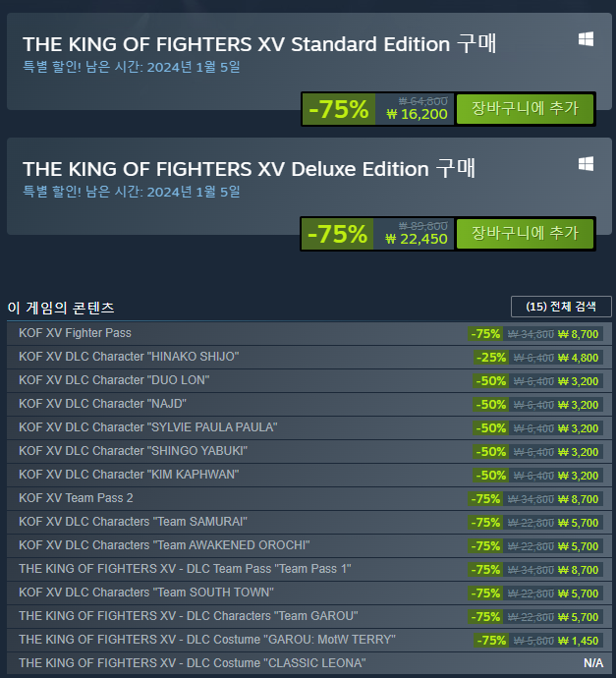Click Windows icon on Standard Edition box
Screen dimensions: 616x678
point(586,39)
